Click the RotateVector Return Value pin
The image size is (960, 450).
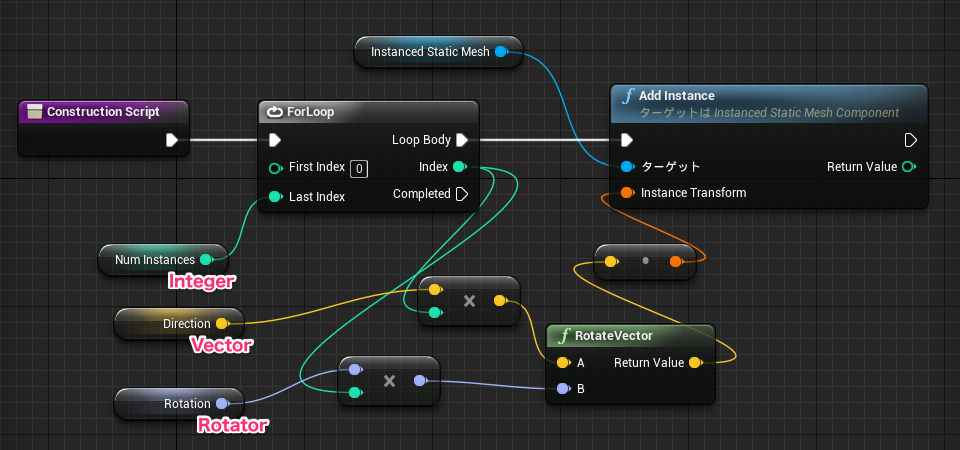696,362
